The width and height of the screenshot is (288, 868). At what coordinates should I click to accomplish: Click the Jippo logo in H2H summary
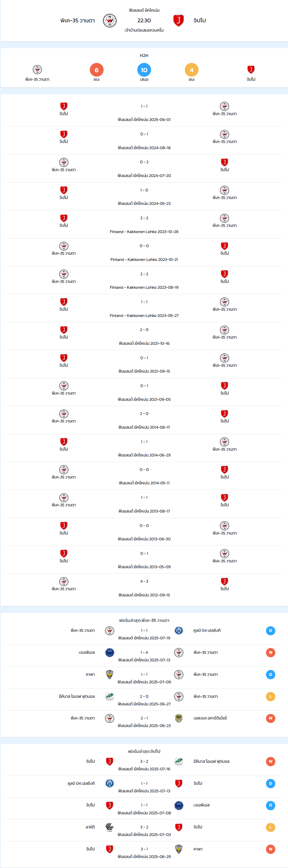pyautogui.click(x=251, y=70)
